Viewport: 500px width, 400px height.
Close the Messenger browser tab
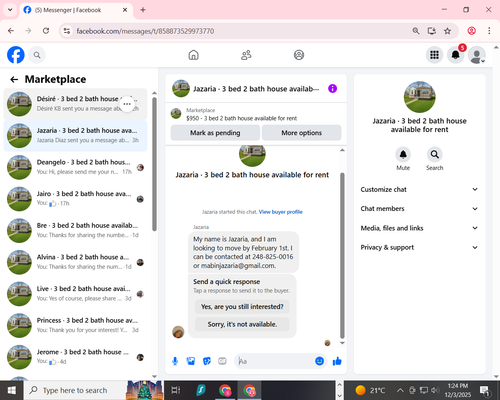[125, 10]
